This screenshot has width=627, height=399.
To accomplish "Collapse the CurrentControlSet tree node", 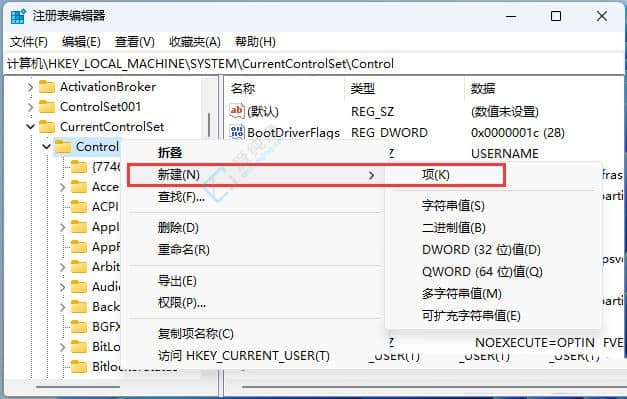I will point(30,127).
